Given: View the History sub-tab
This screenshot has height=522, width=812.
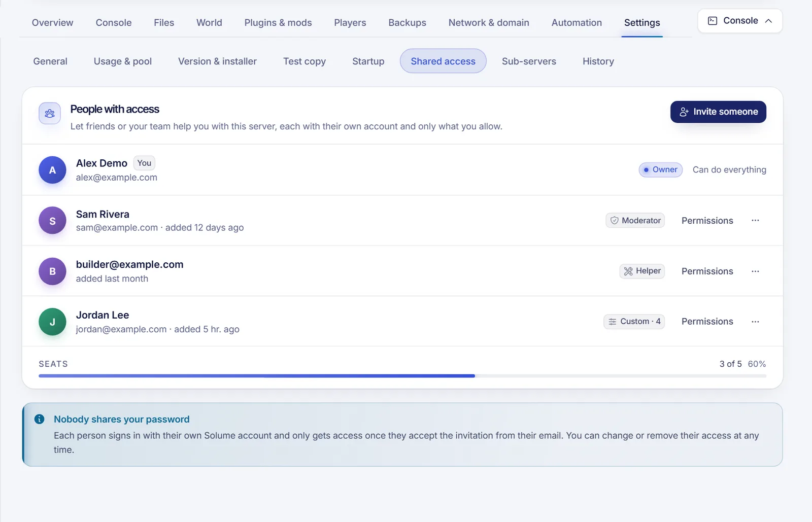Looking at the screenshot, I should (598, 61).
